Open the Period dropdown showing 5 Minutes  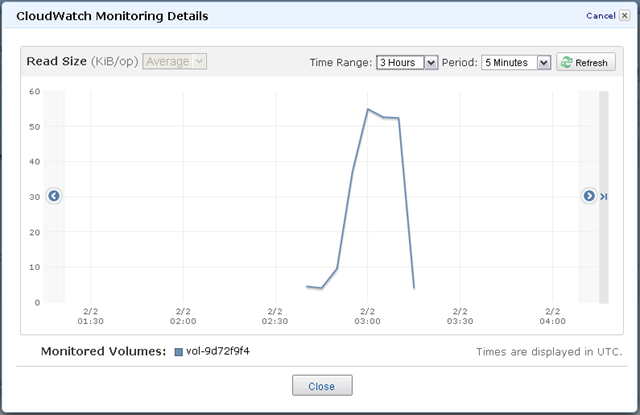click(516, 62)
